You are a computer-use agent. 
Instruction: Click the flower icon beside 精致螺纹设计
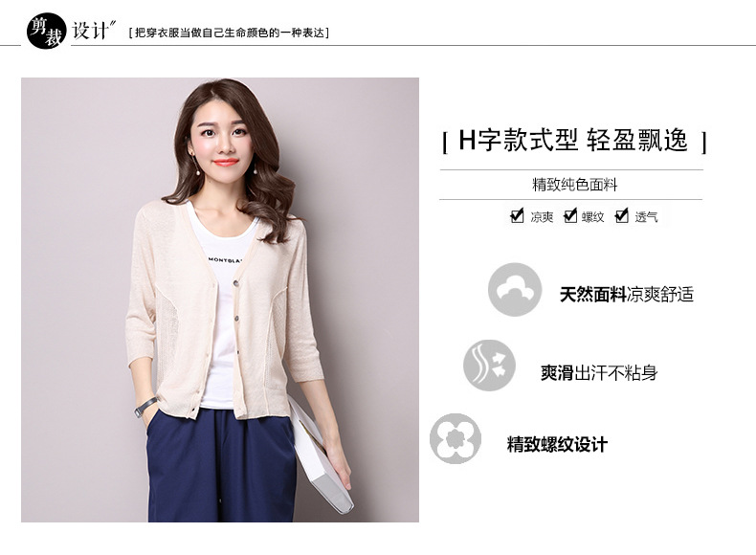456,438
